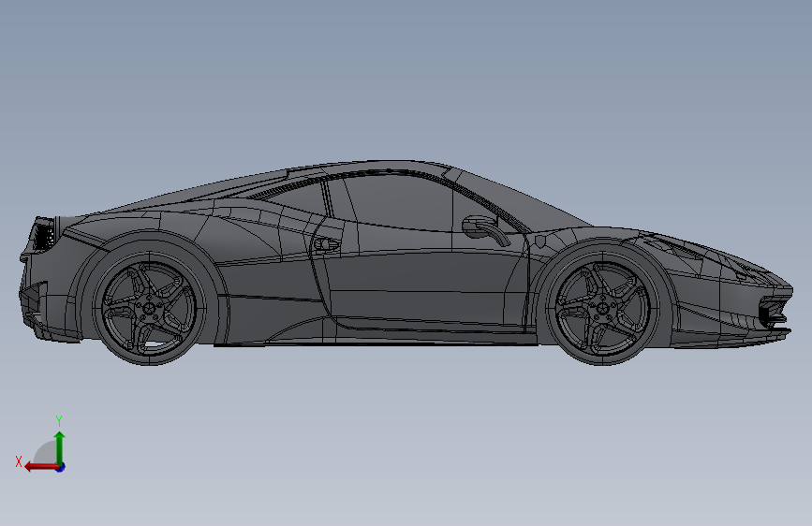Click the green Y axis arrow of triad
The image size is (812, 526).
[x=60, y=447]
